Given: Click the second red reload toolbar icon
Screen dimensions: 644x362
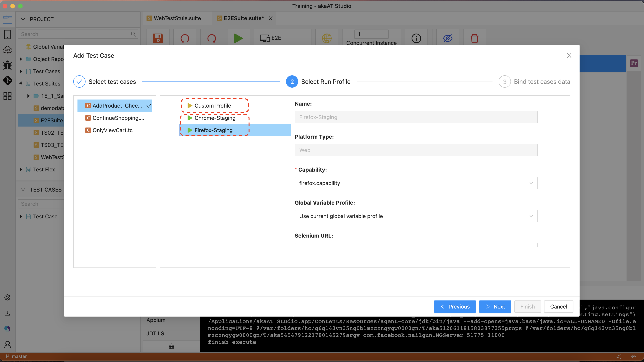Looking at the screenshot, I should 212,38.
